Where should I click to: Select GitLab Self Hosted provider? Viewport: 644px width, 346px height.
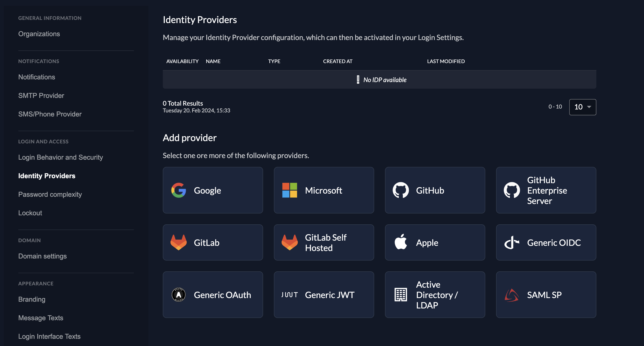pos(324,242)
